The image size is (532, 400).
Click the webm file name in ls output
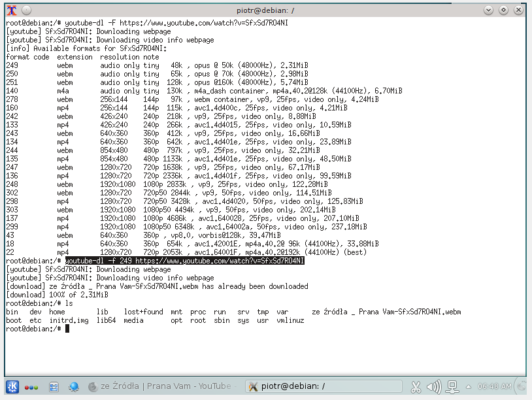pyautogui.click(x=386, y=312)
